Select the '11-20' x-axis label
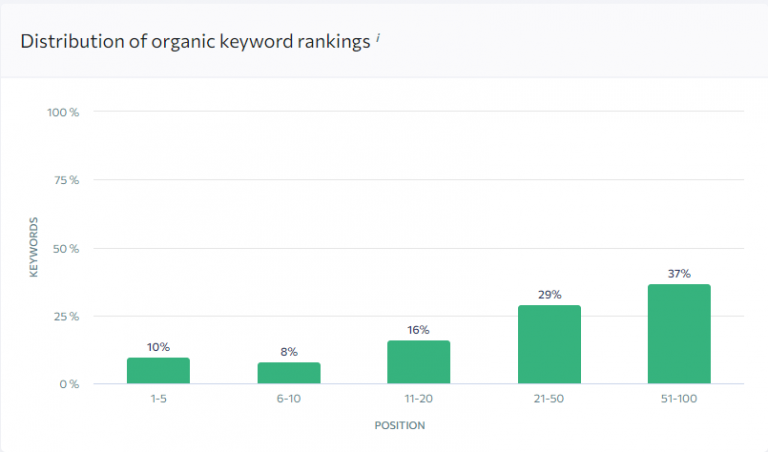This screenshot has width=768, height=452. [419, 400]
